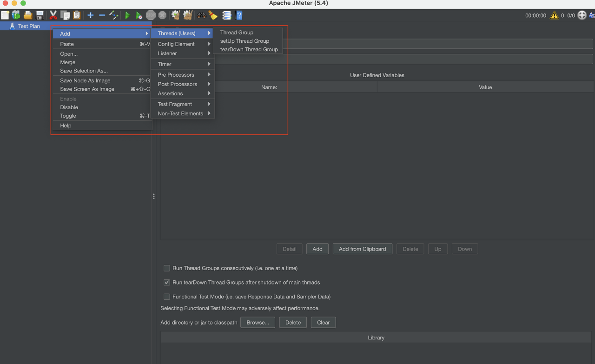The height and width of the screenshot is (364, 595).
Task: Open the Function Helper dialog icon
Action: (x=226, y=15)
